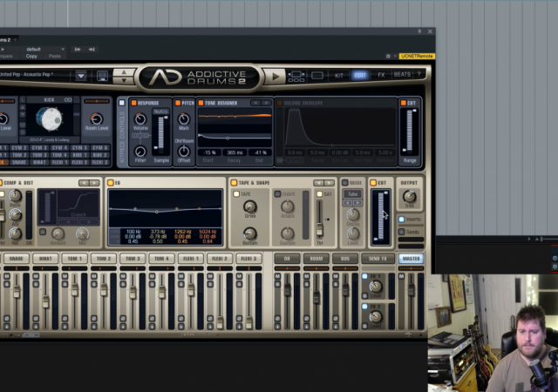This screenshot has height=392, width=558.
Task: Open the SEND FX channel button
Action: (378, 259)
